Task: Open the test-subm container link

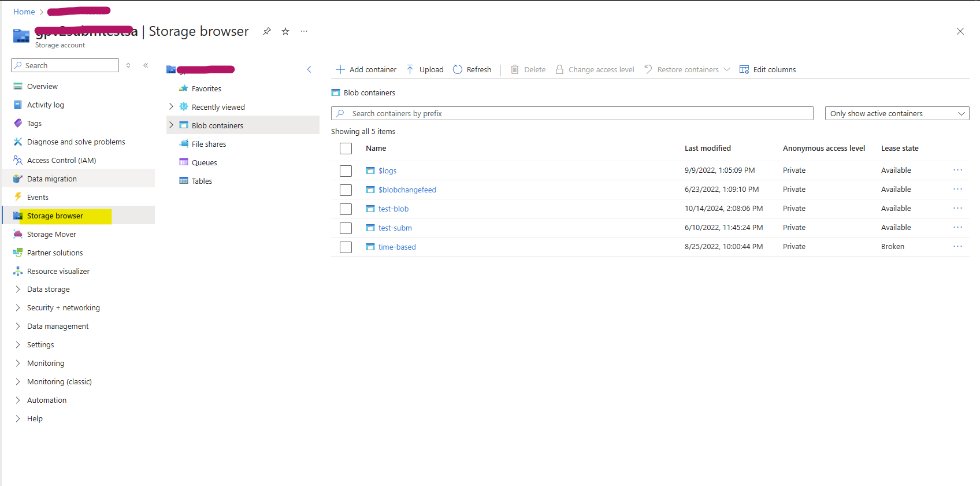Action: [x=395, y=228]
